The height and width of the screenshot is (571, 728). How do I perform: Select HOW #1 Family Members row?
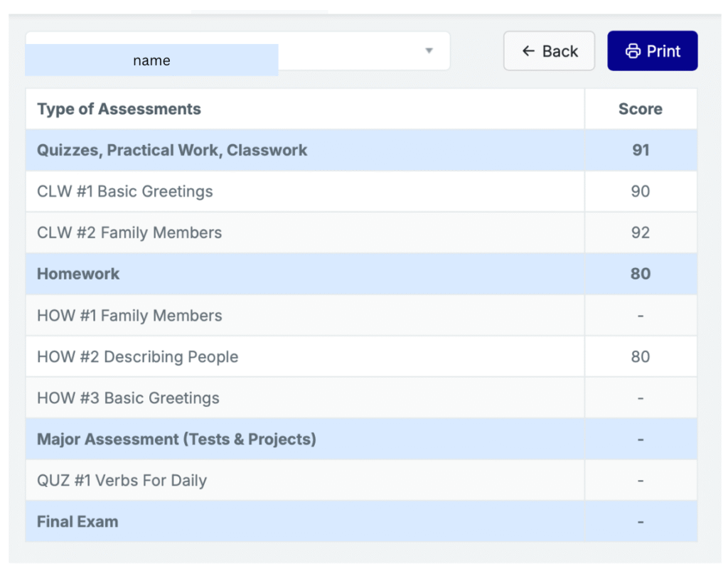pyautogui.click(x=129, y=316)
